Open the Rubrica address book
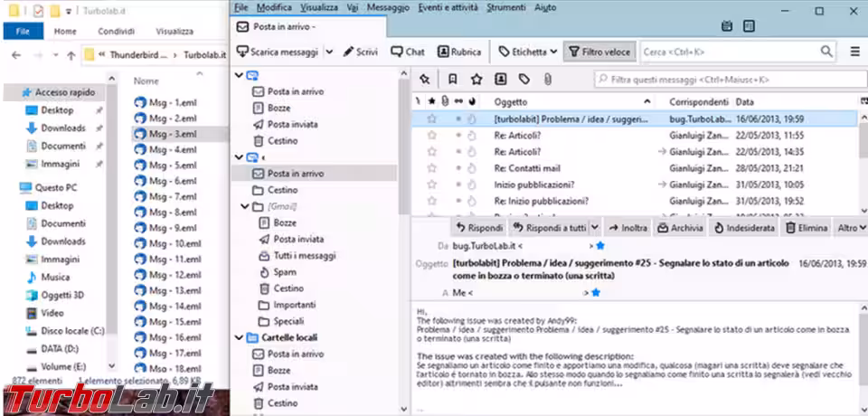 458,52
